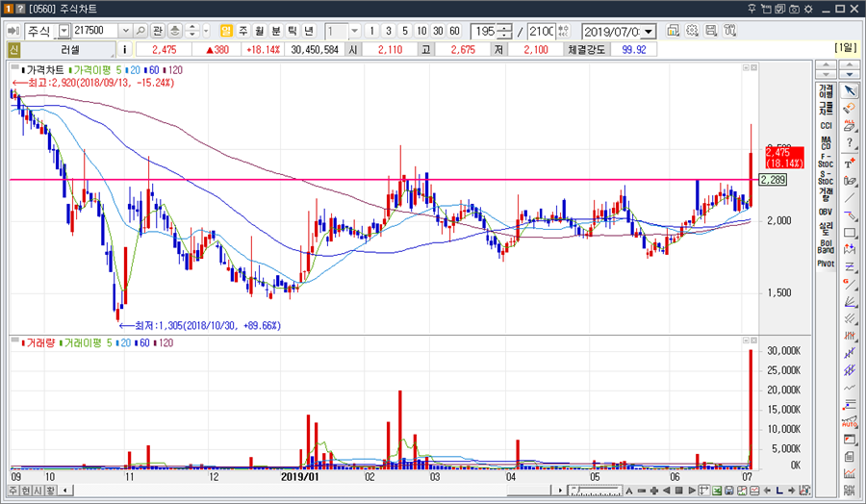
Task: Click the 5 interval button
Action: coord(405,31)
